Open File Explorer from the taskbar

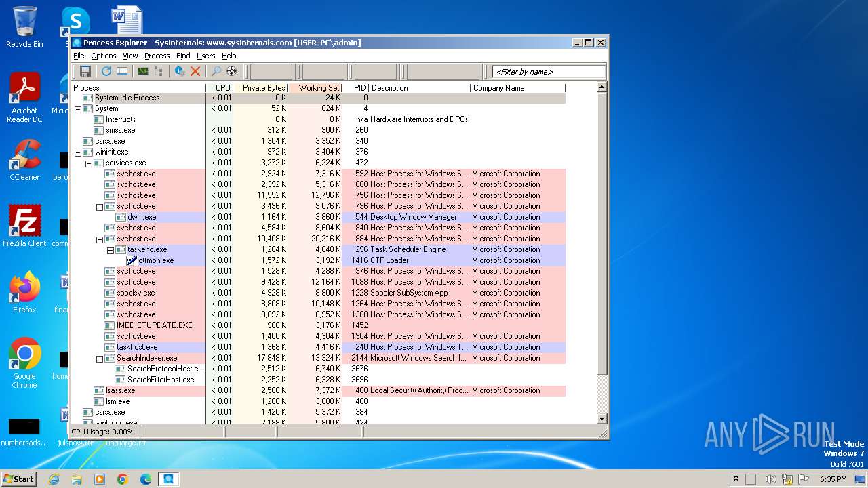77,479
